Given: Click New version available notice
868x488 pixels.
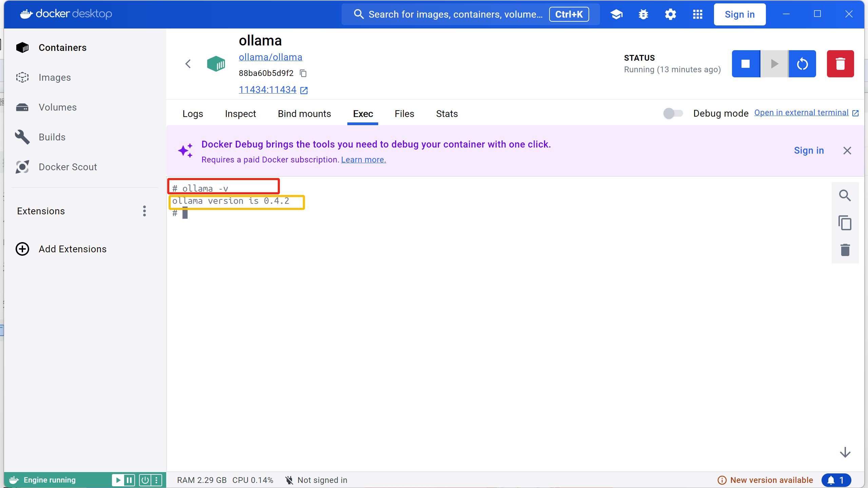Looking at the screenshot, I should tap(765, 480).
